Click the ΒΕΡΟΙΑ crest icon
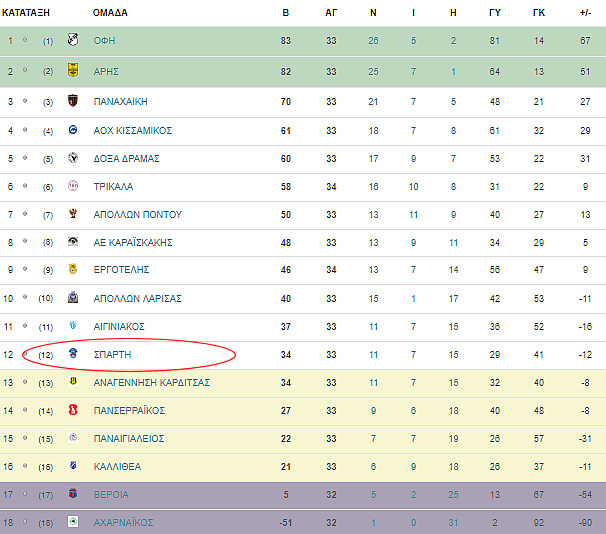This screenshot has height=534, width=606. tap(73, 493)
